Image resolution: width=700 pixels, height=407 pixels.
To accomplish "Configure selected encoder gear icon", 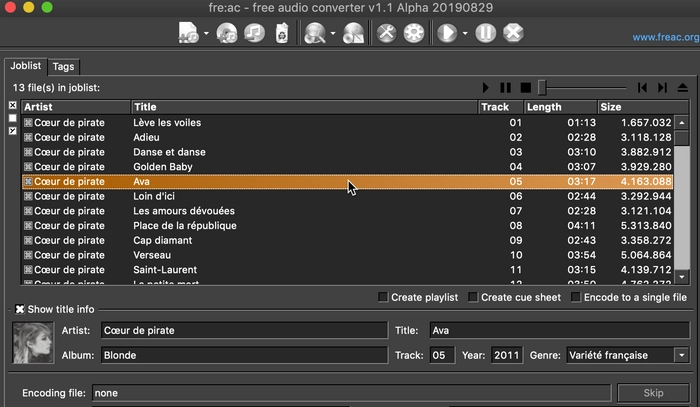I will [414, 33].
